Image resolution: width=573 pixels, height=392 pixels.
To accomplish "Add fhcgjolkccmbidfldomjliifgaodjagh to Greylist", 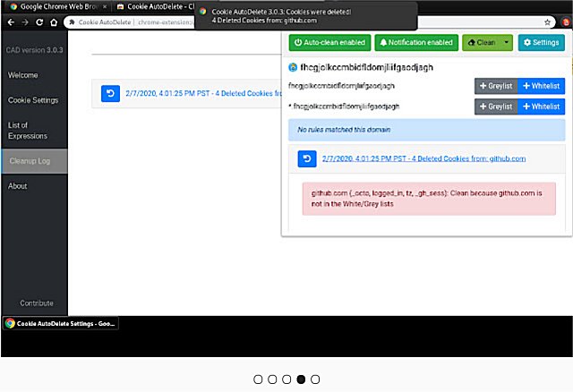I will (496, 86).
